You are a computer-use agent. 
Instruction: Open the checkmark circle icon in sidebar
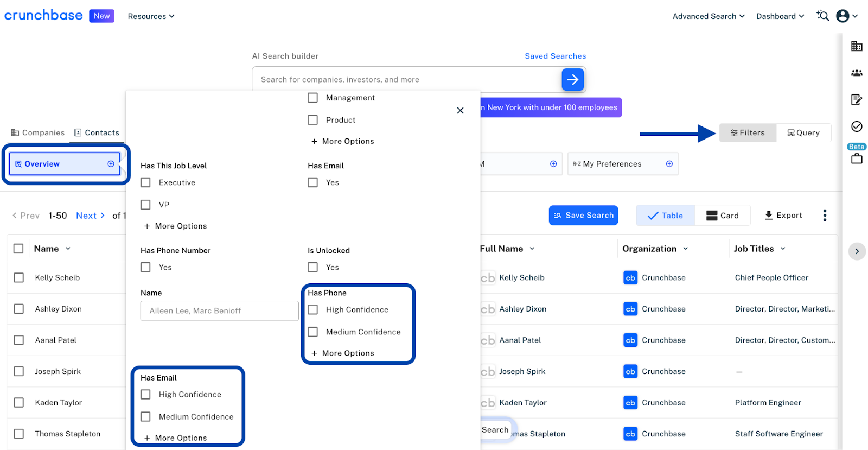click(x=857, y=126)
